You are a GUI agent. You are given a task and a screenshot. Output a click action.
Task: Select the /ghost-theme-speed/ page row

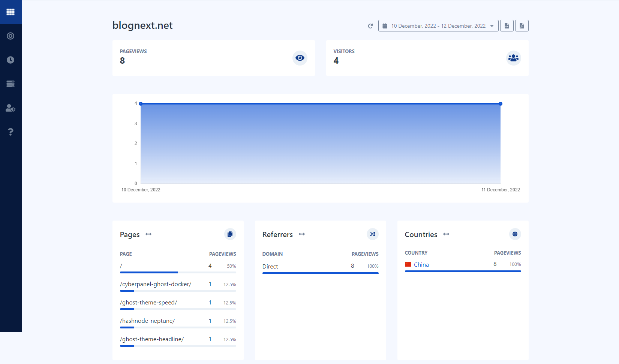148,303
